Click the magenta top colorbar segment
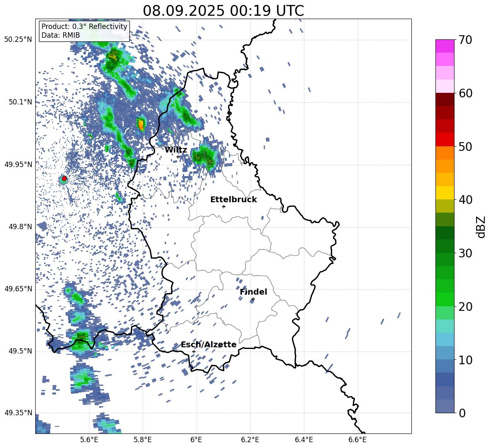491x448 pixels. tap(445, 46)
